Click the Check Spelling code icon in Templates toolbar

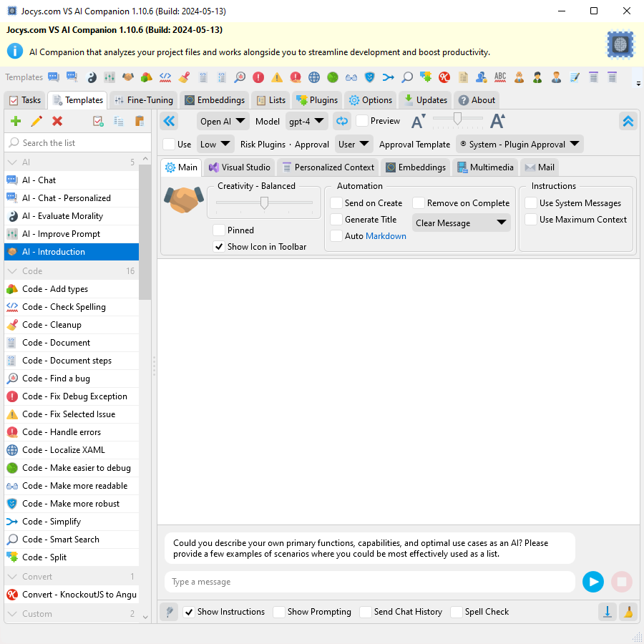pos(165,77)
